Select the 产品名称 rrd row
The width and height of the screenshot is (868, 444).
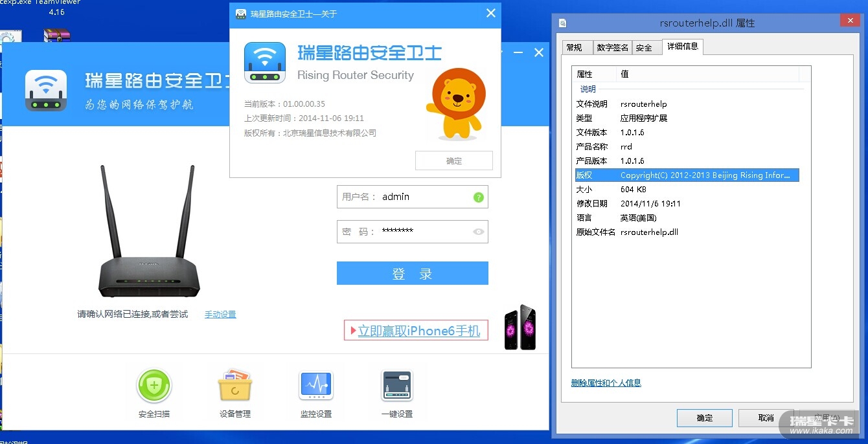coord(686,146)
